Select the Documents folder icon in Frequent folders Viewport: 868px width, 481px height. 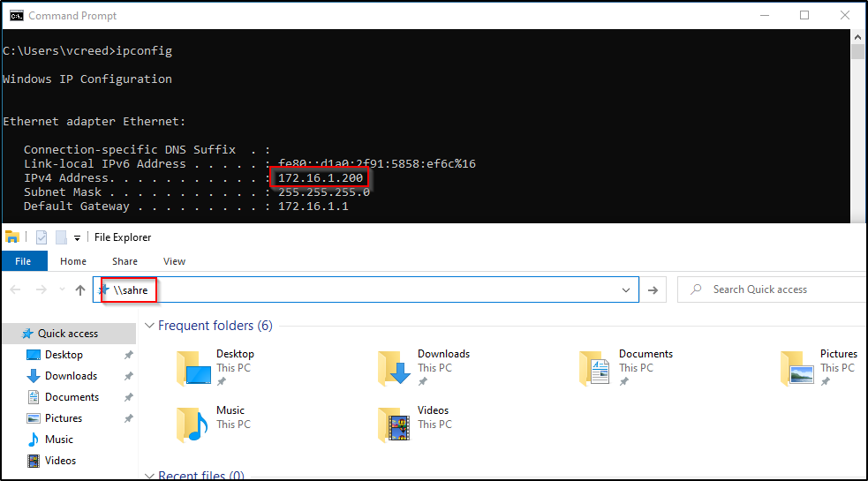[596, 368]
